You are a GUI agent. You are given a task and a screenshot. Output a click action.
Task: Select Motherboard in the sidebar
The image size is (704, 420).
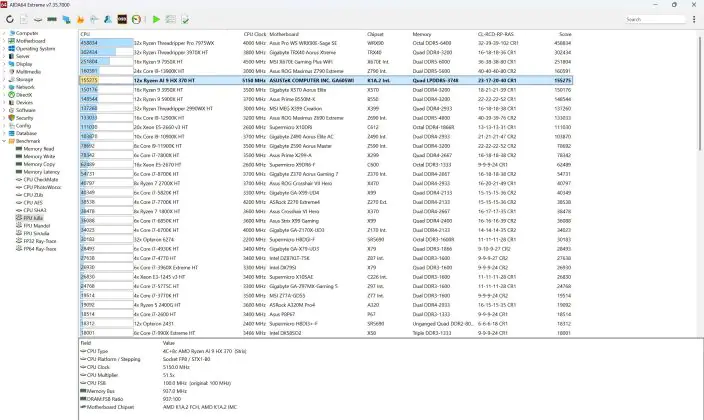click(x=31, y=41)
